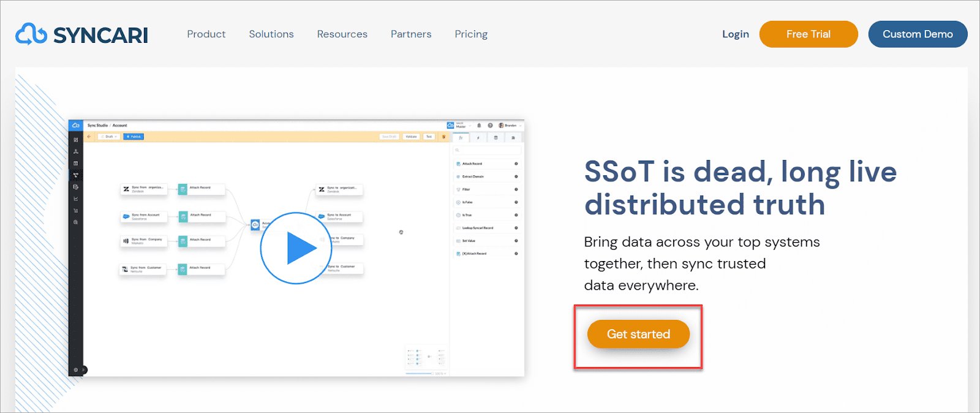Select the 'SSoT is dead, long live' headline

click(741, 172)
